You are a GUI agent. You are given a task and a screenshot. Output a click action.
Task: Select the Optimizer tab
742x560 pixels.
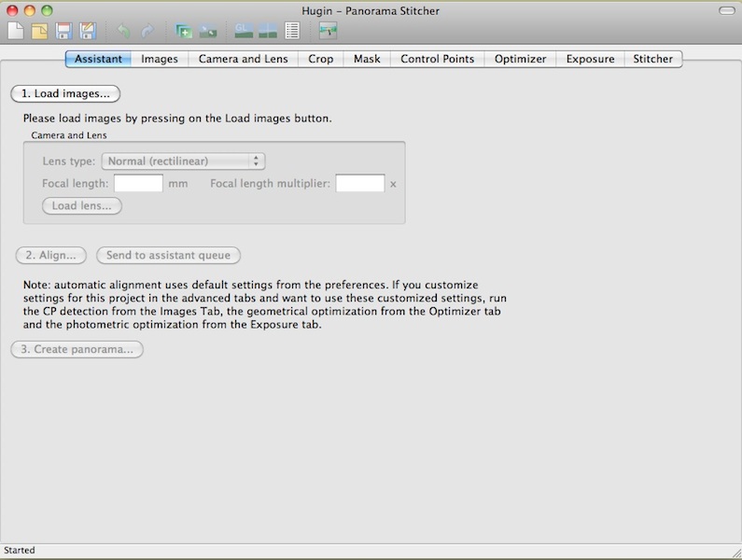click(x=520, y=59)
